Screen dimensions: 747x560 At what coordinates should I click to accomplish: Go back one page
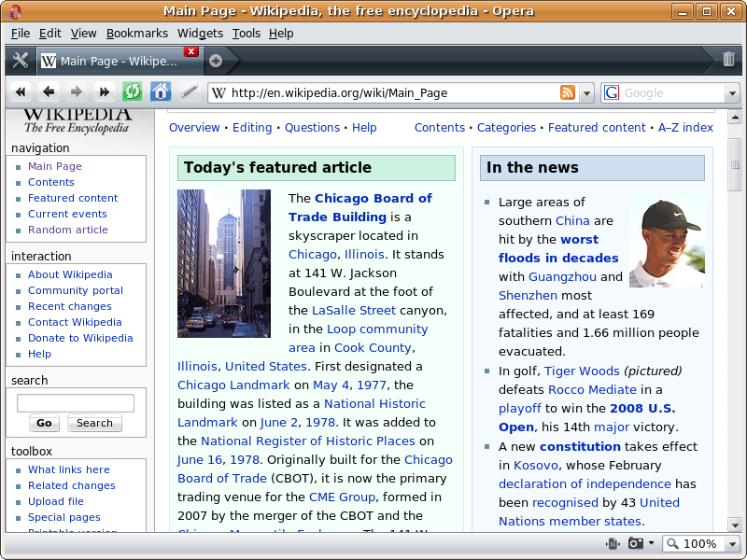[49, 91]
